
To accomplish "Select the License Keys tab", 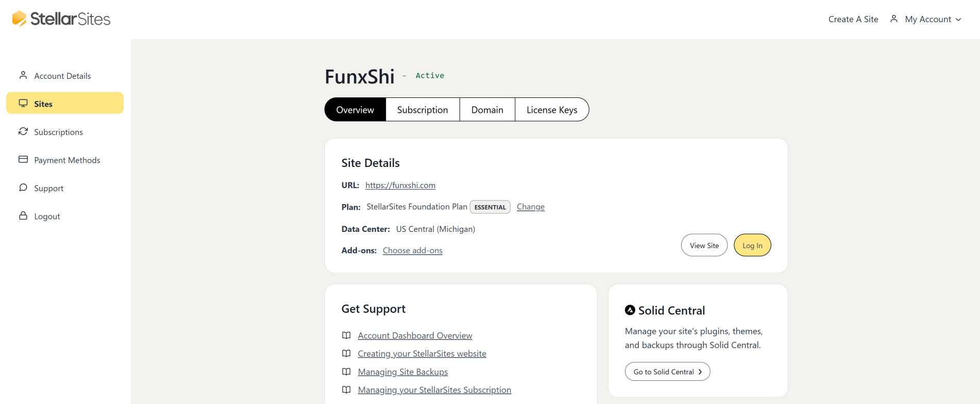I will tap(551, 110).
